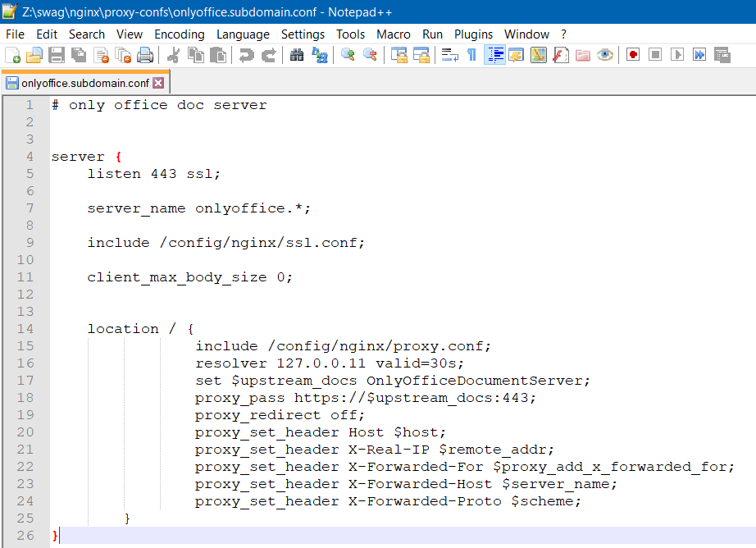Show all characters with pilcrow icon

click(472, 55)
